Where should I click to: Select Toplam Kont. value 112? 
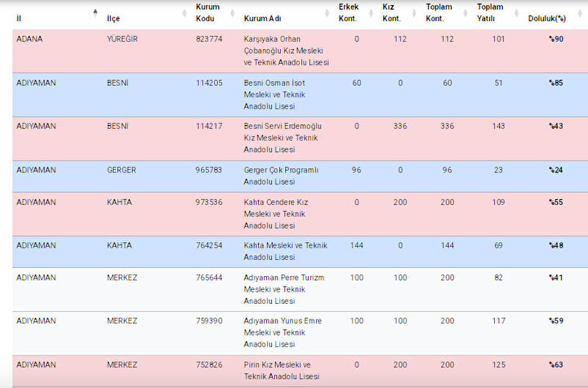point(447,39)
